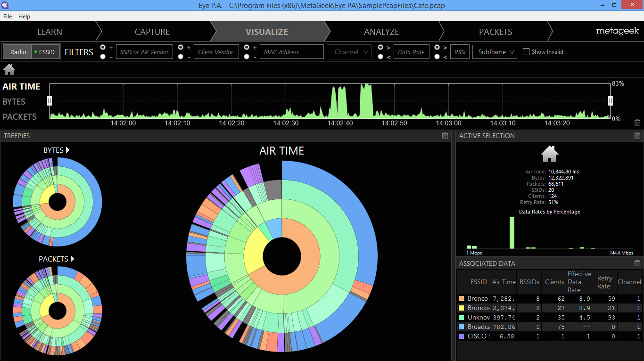Viewport: 644px width, 361px height.
Task: Copy the Treepies panel using its clipboard icon
Action: [445, 136]
